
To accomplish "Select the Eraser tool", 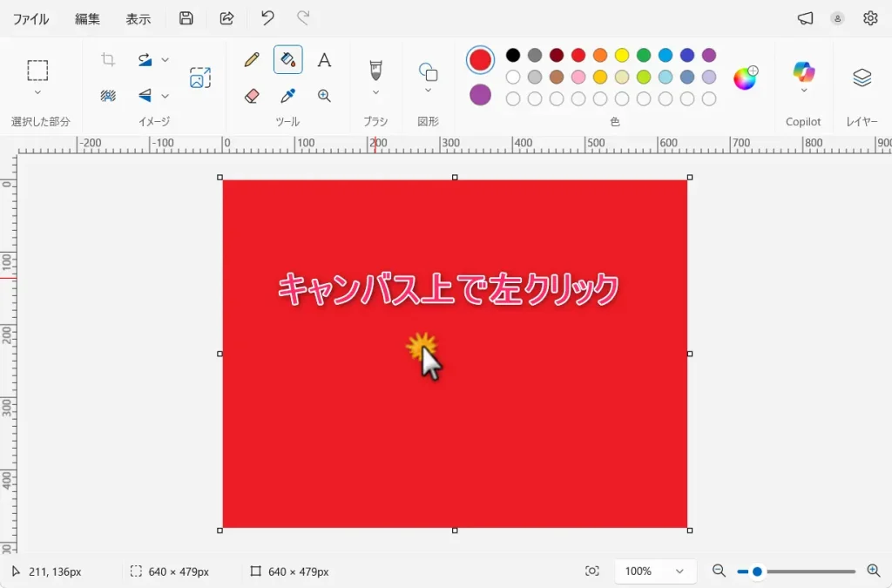I will (x=252, y=96).
